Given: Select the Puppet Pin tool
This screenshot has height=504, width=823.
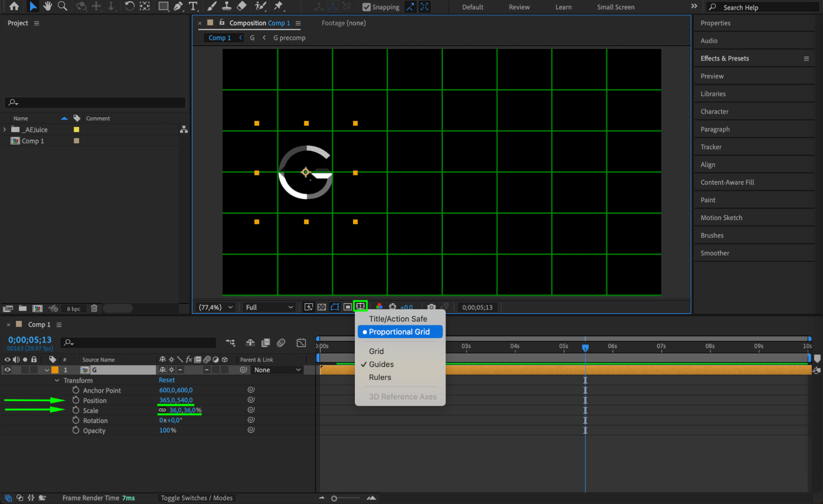Looking at the screenshot, I should (x=279, y=6).
